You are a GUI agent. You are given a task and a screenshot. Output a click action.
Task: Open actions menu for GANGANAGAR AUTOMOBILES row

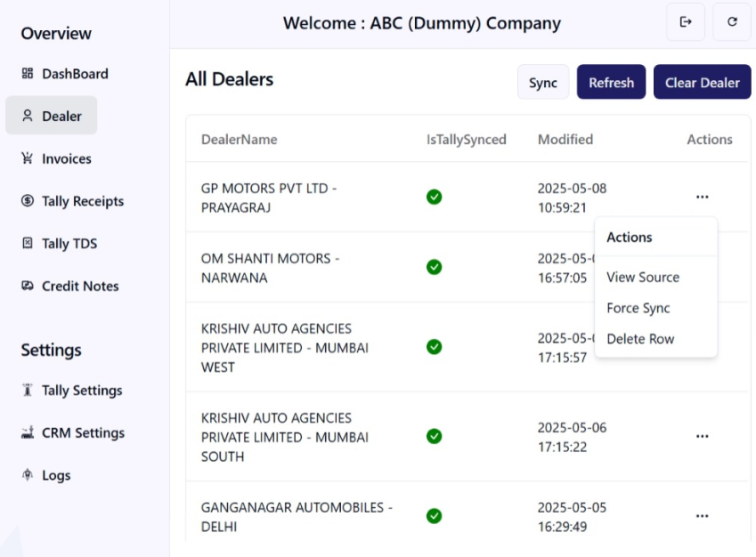(x=702, y=516)
